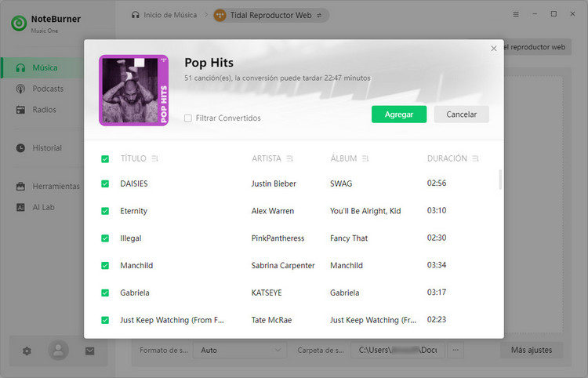Click the settings gear icon in sidebar
This screenshot has height=378, width=588.
click(x=27, y=351)
